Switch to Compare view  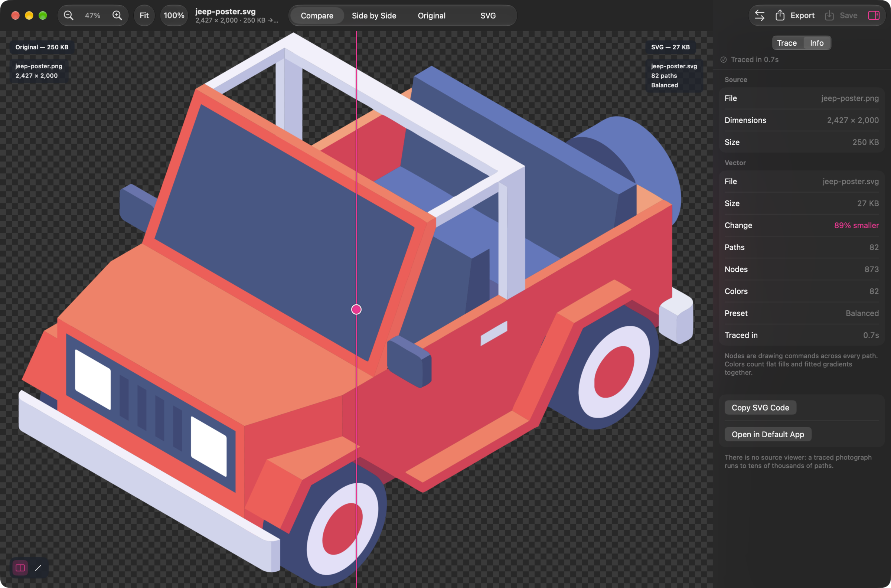[317, 16]
